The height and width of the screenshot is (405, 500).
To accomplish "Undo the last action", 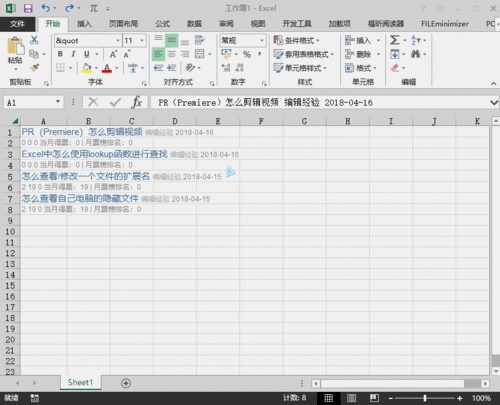I will coord(46,8).
